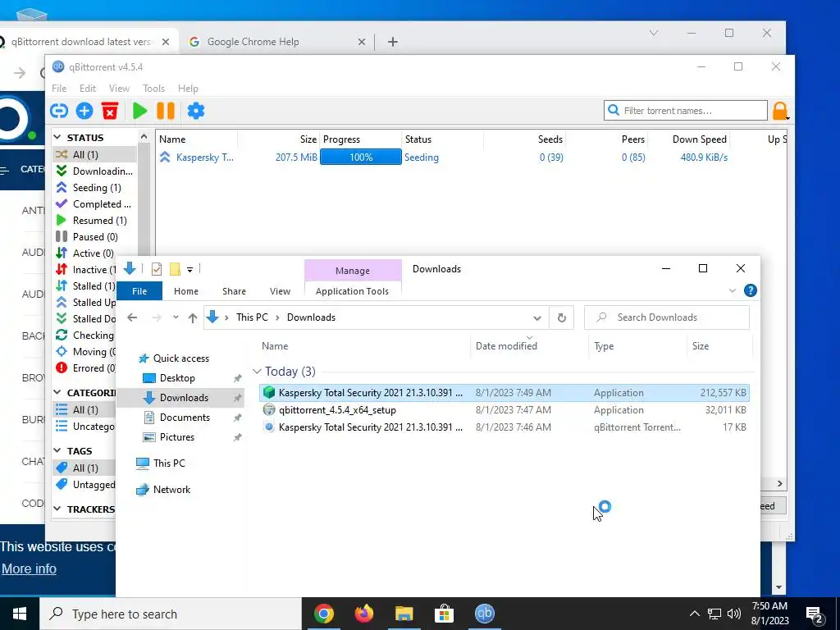840x630 pixels.
Task: Collapse the CATEGORIES section
Action: point(58,393)
